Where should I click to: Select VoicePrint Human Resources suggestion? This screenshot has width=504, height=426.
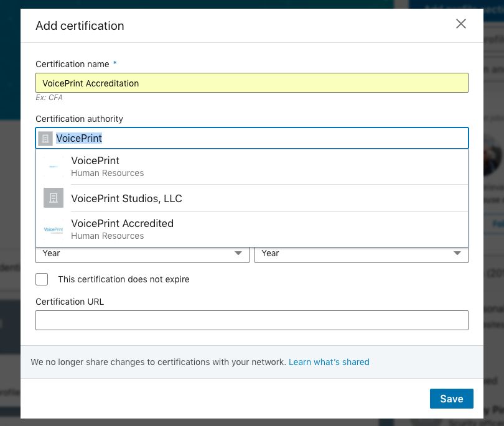[251, 167]
